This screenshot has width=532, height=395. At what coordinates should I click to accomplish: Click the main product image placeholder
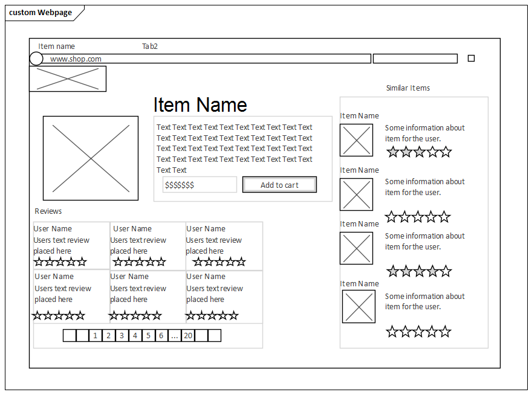coord(91,158)
